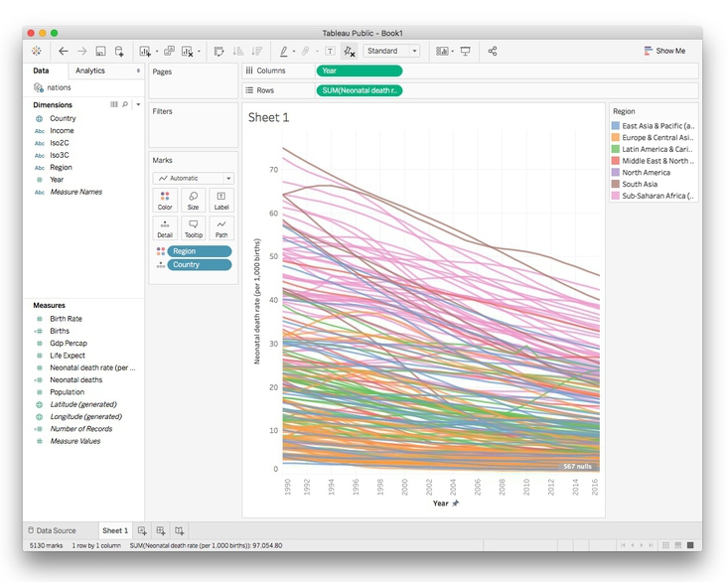Click the Clear sheet icon
The image size is (728, 582).
tap(187, 51)
